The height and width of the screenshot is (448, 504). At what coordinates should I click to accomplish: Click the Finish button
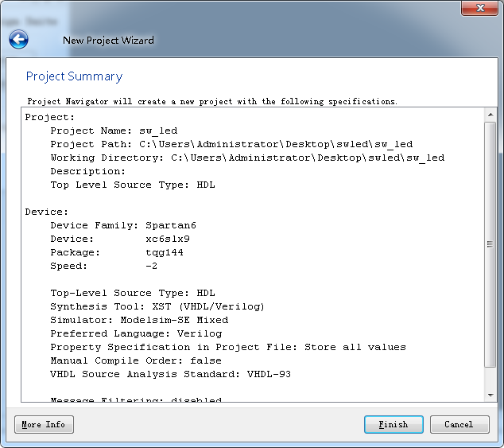click(394, 424)
